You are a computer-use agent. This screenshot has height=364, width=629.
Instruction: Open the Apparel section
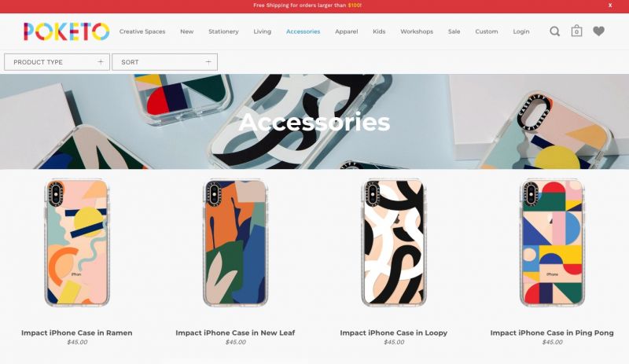(347, 31)
